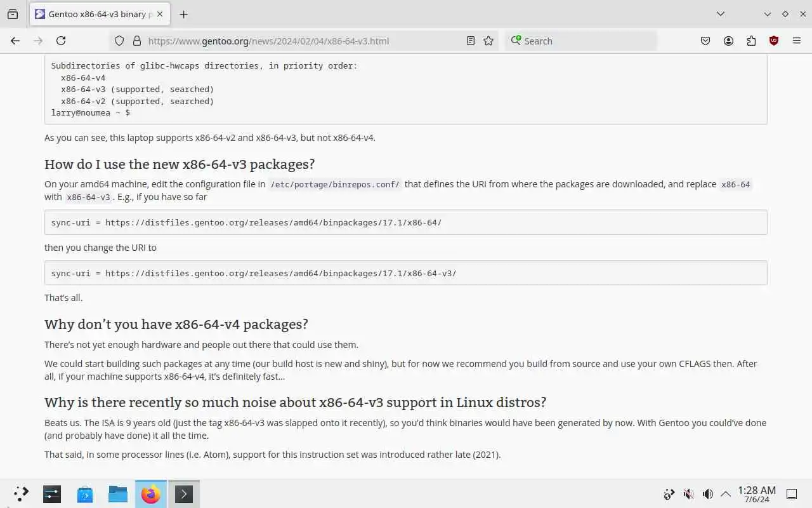Click the sync-uri line ending in 17.1/x86-64/
Viewport: 812px width, 508px height.
coord(246,223)
